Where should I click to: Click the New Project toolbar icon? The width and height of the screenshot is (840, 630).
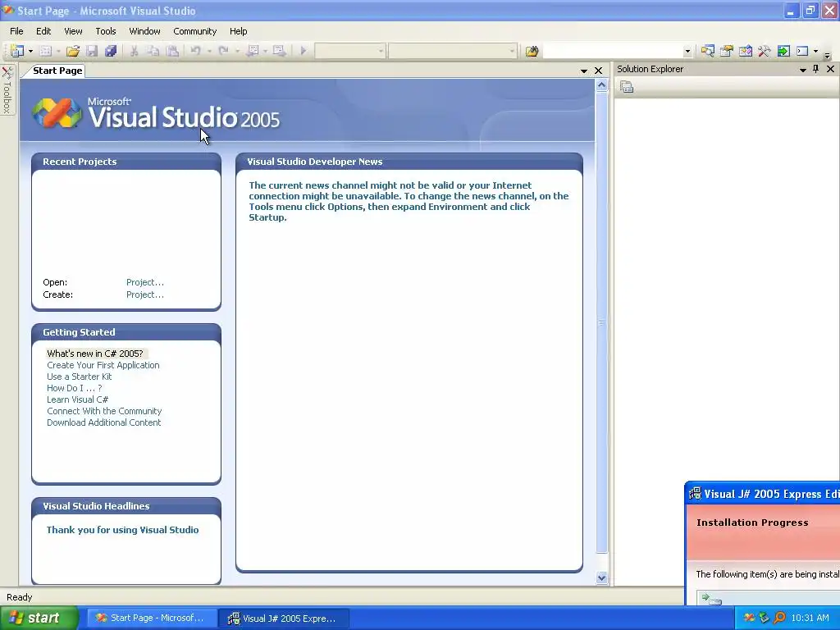pos(17,51)
